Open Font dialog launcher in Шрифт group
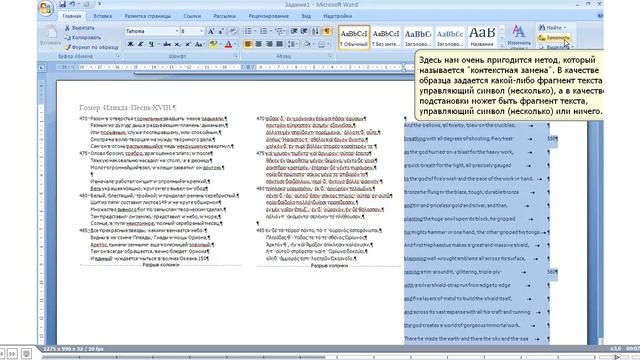This screenshot has height=360, width=640. (236, 56)
